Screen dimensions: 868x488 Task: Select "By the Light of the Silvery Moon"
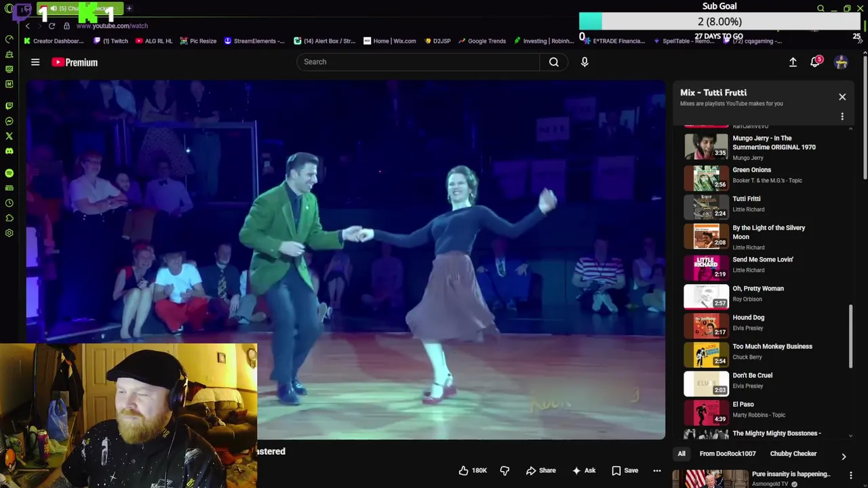pyautogui.click(x=769, y=232)
